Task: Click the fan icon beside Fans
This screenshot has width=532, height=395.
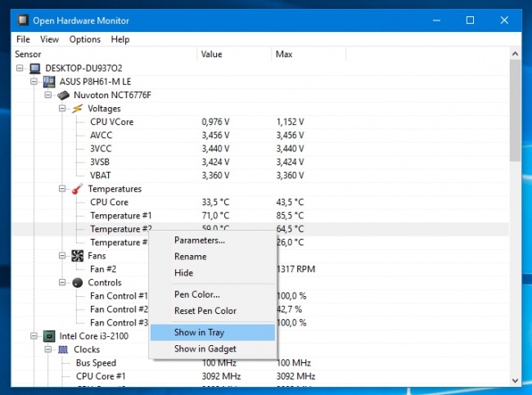Action: (78, 256)
